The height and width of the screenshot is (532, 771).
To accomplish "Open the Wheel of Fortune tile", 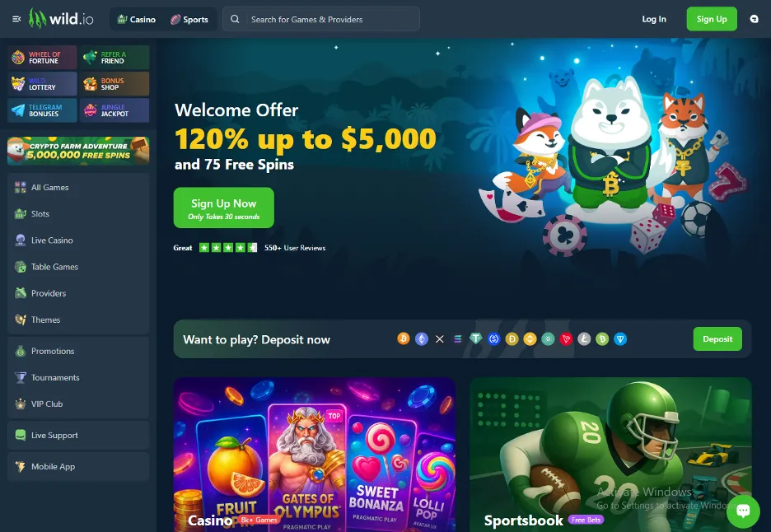I will pos(42,58).
